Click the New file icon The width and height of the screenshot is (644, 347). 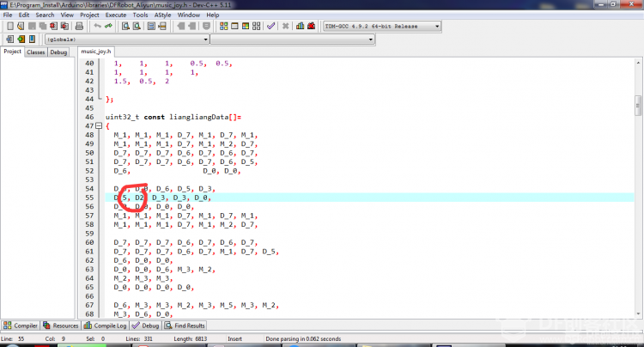[9, 26]
